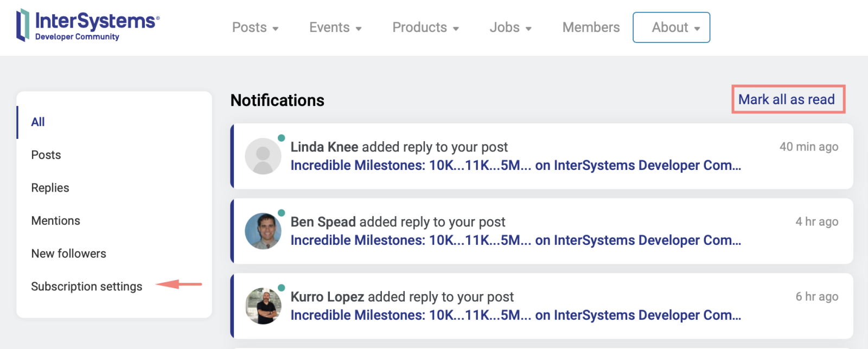
Task: Select the All notifications filter
Action: pyautogui.click(x=38, y=122)
